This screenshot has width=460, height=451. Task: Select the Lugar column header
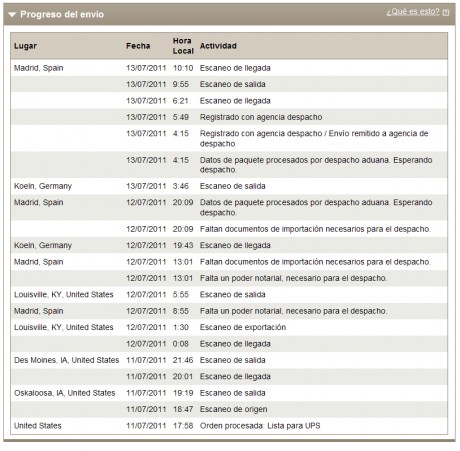25,46
